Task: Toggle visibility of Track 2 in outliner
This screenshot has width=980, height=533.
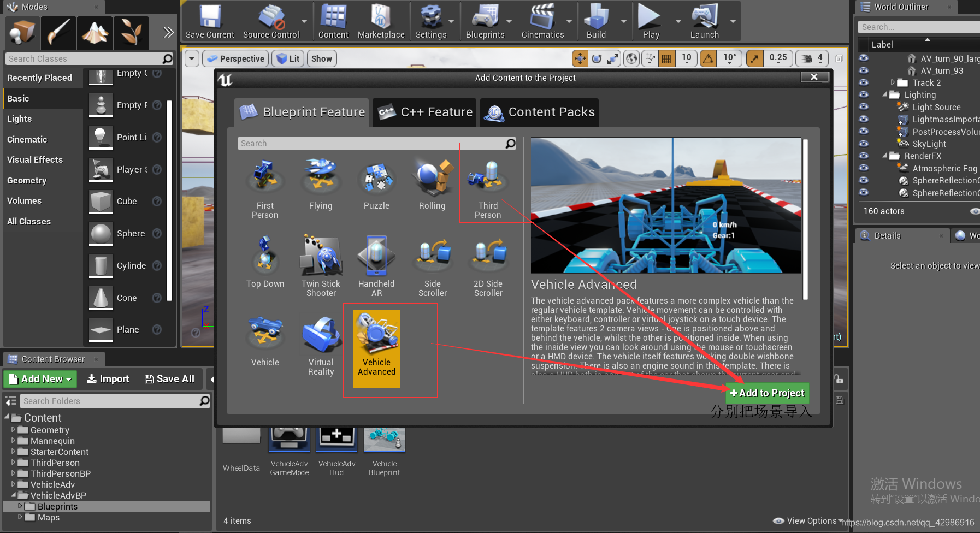Action: [864, 82]
